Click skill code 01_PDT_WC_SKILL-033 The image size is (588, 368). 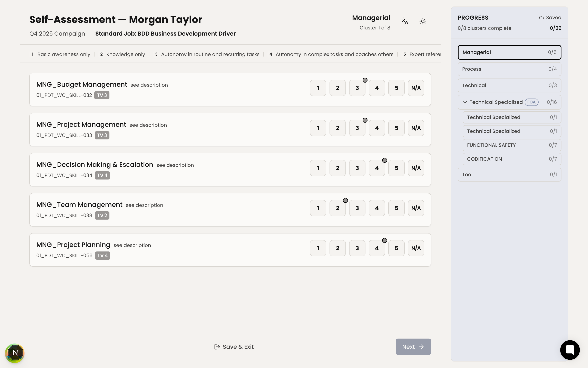coord(64,135)
